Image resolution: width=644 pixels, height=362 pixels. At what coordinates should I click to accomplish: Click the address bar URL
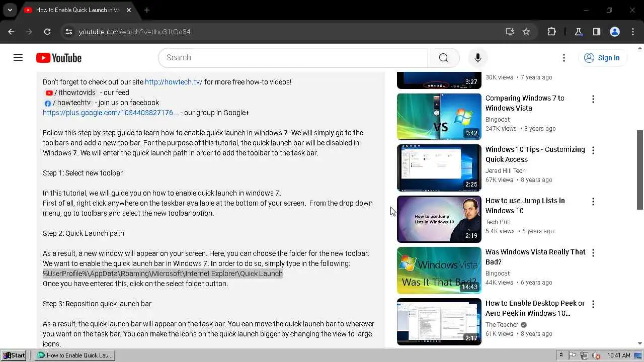[x=134, y=32]
